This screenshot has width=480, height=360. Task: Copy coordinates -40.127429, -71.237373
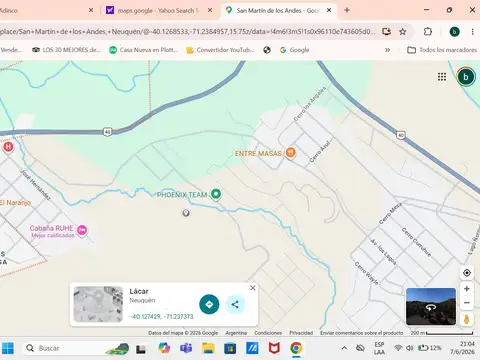pyautogui.click(x=161, y=316)
